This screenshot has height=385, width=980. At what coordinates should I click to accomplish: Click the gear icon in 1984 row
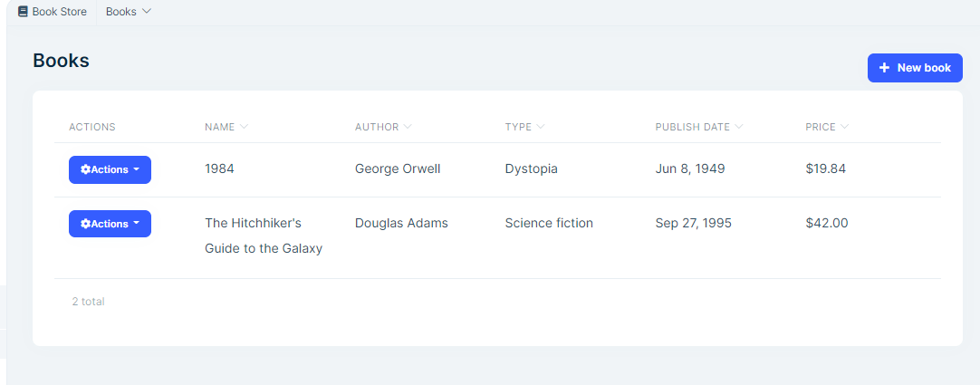click(x=85, y=169)
